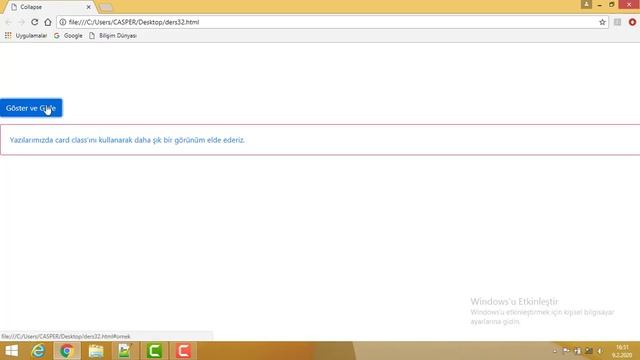Open the green Camtasia taskbar icon
The height and width of the screenshot is (360, 640).
(x=154, y=351)
